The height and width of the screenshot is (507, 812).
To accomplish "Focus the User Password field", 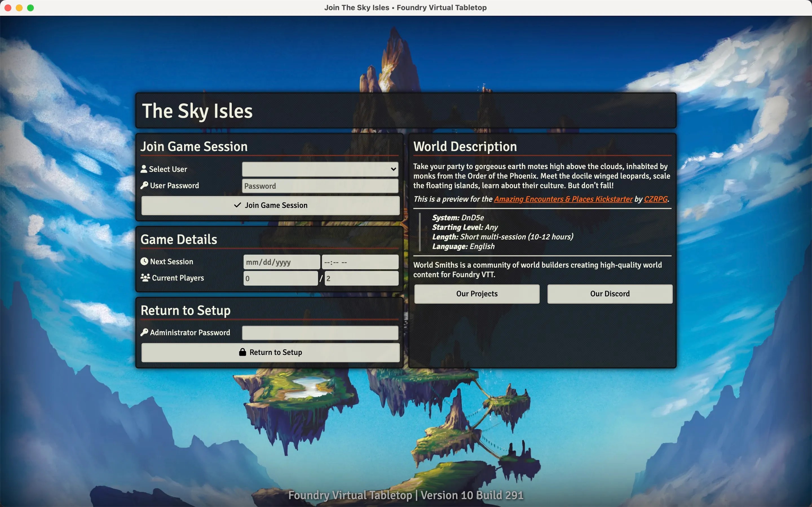I will point(320,186).
